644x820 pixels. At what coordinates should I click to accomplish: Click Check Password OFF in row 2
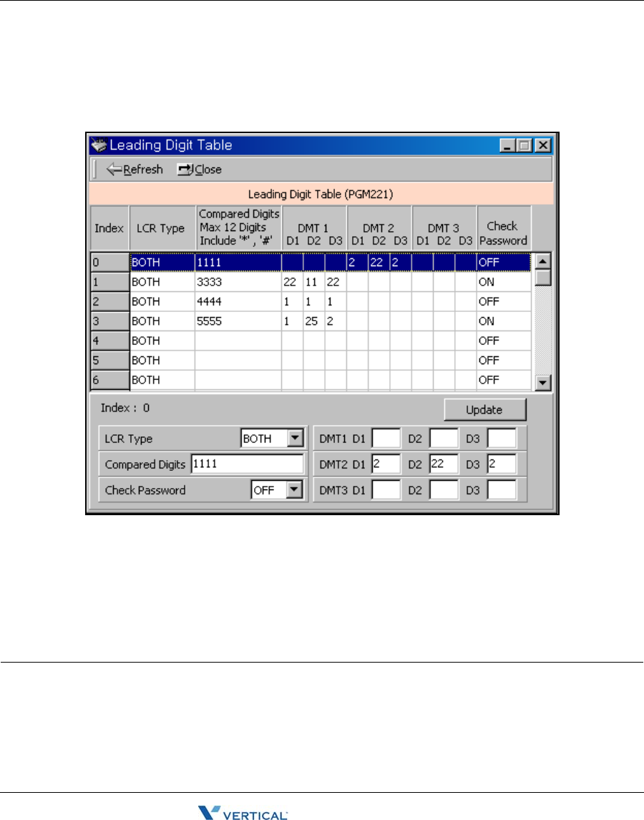503,302
